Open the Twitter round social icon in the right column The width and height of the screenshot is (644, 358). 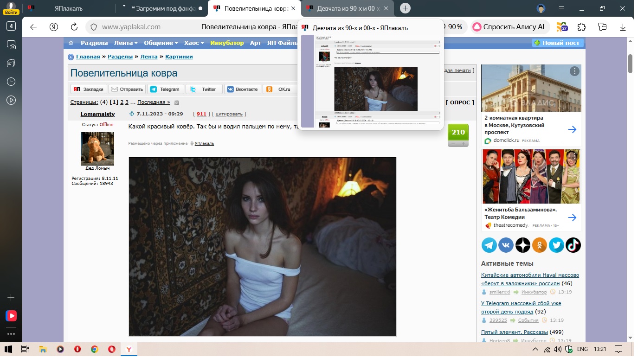click(x=556, y=245)
